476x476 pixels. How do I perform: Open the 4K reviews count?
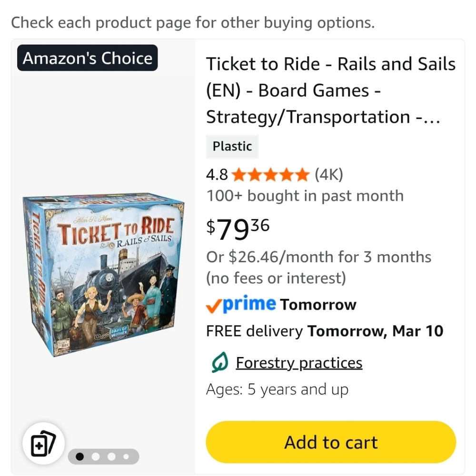tap(329, 175)
